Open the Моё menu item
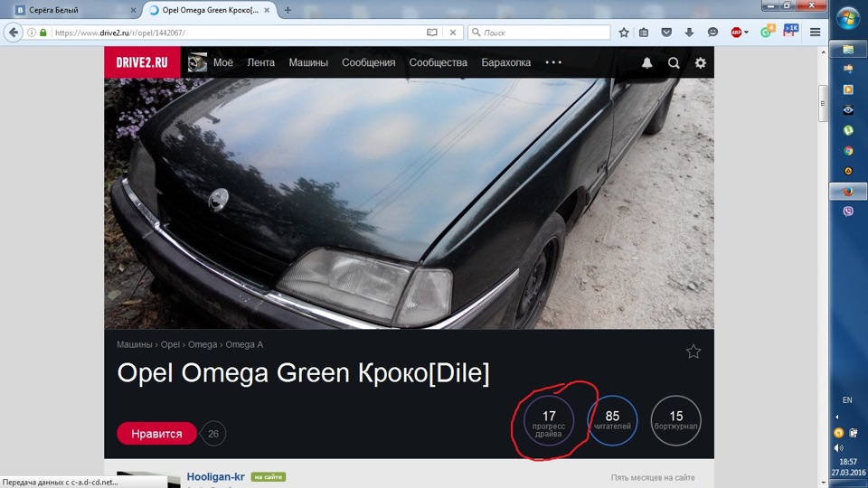This screenshot has height=488, width=868. (x=223, y=62)
